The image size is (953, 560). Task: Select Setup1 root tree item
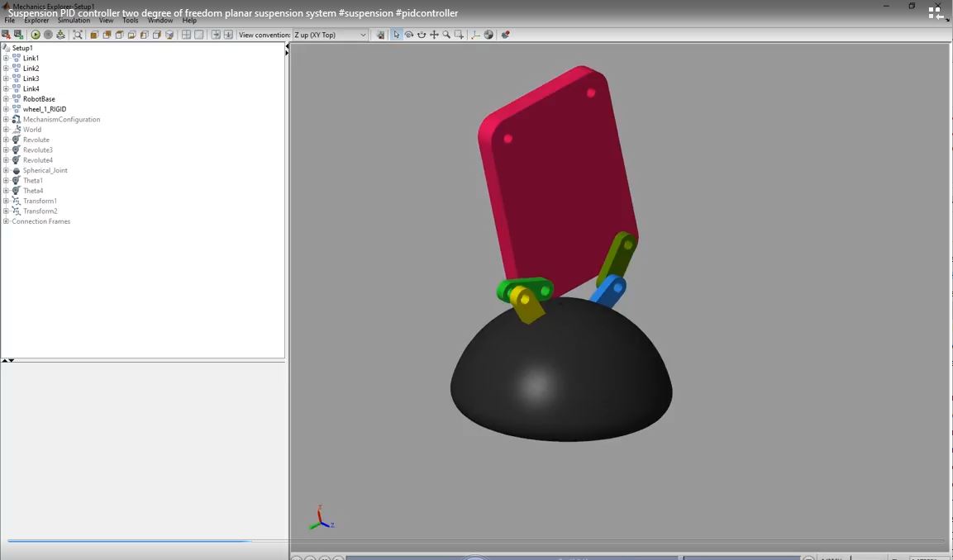pos(22,48)
